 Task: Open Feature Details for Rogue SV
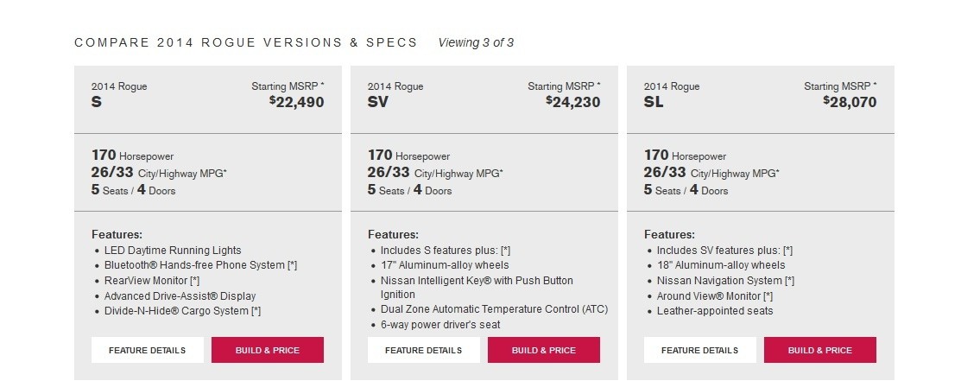pos(424,351)
